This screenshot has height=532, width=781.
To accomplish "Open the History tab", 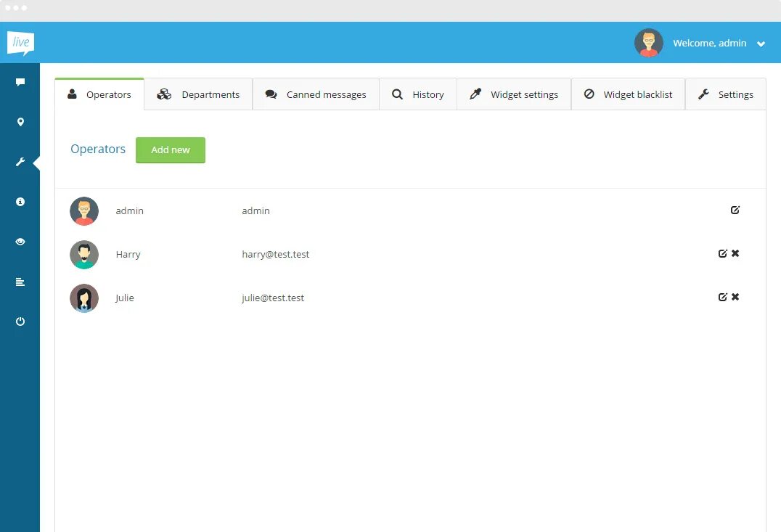I will [x=418, y=94].
